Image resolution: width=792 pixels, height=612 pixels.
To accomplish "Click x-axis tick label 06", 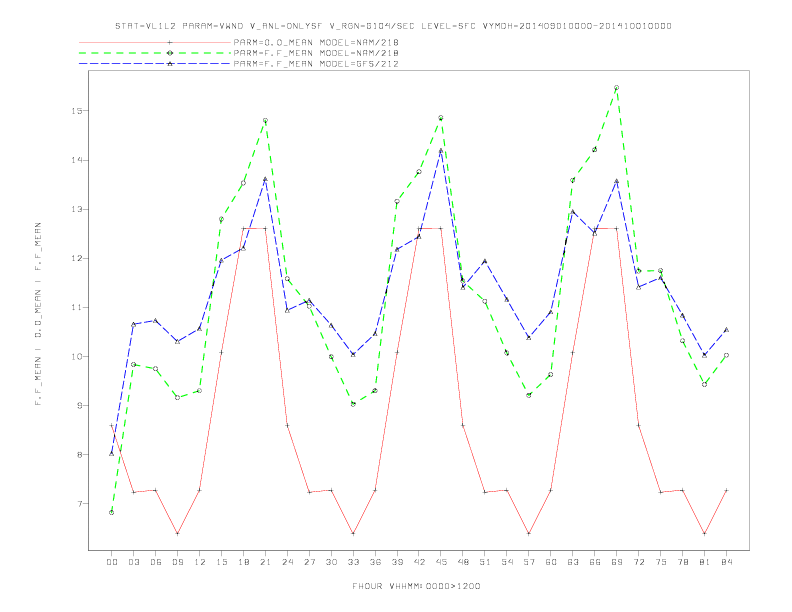I will tap(156, 562).
